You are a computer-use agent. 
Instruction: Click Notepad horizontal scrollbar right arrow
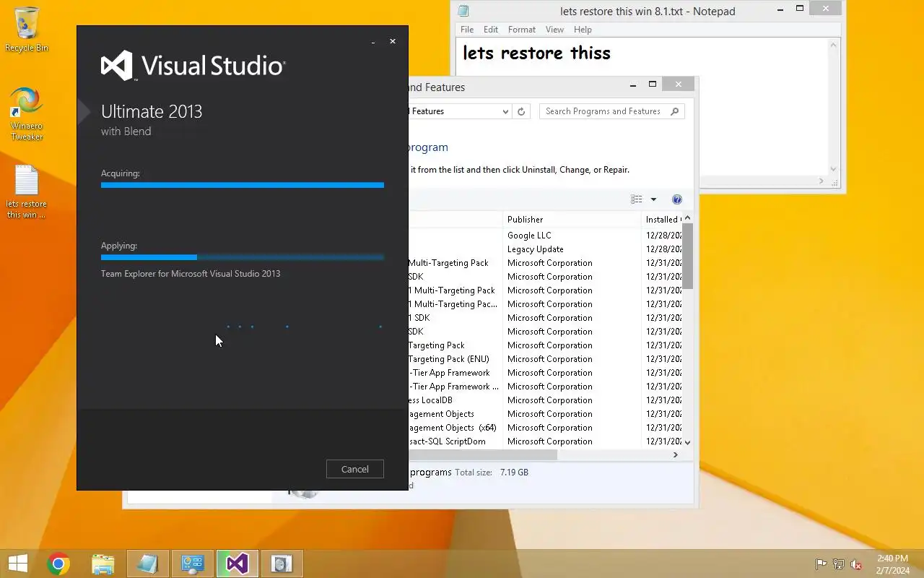[821, 181]
